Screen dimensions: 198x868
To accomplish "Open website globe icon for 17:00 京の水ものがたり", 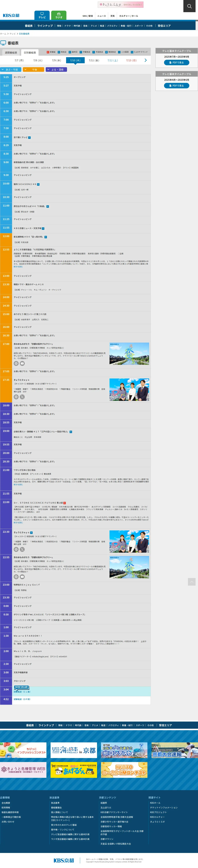I will [x=16, y=364].
